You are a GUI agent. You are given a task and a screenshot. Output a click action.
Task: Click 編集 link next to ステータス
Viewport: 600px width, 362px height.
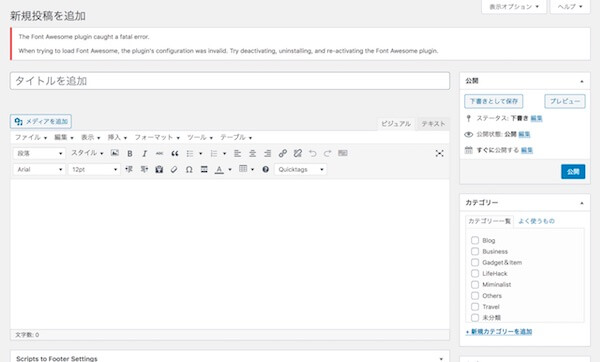click(536, 119)
